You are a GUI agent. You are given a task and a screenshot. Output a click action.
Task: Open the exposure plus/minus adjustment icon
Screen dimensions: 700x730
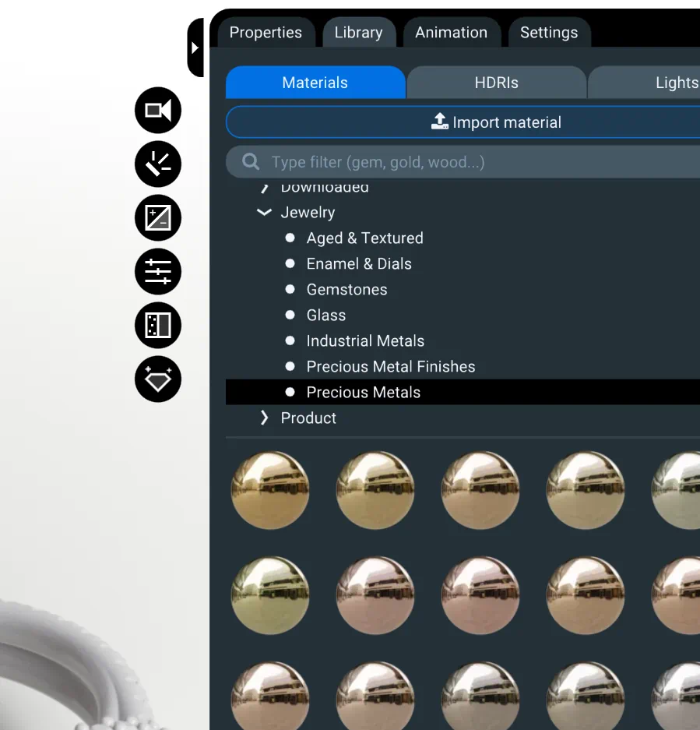coord(158,218)
